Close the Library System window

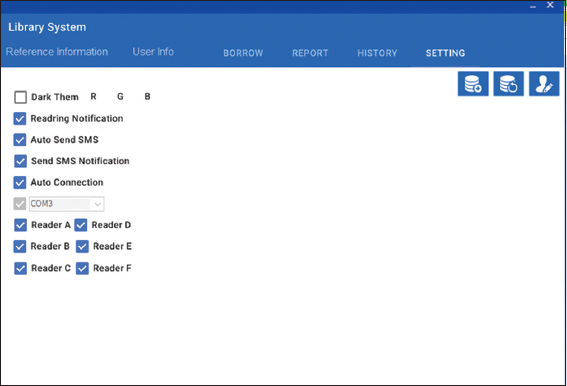(550, 5)
